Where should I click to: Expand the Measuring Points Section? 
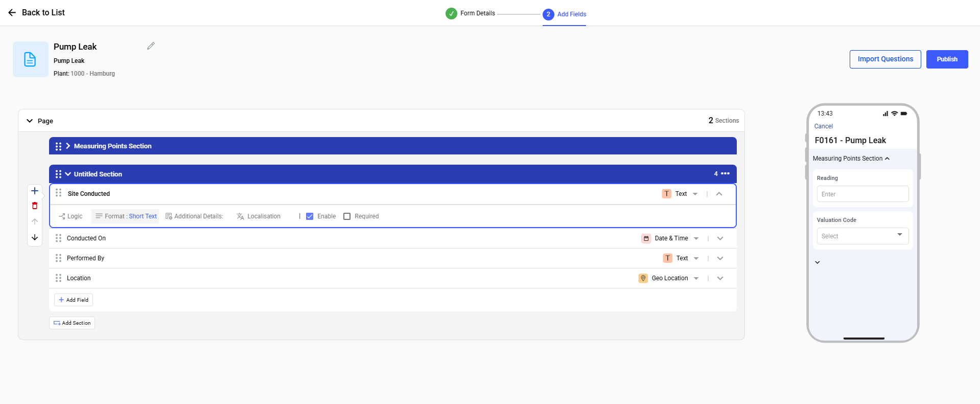click(x=68, y=146)
